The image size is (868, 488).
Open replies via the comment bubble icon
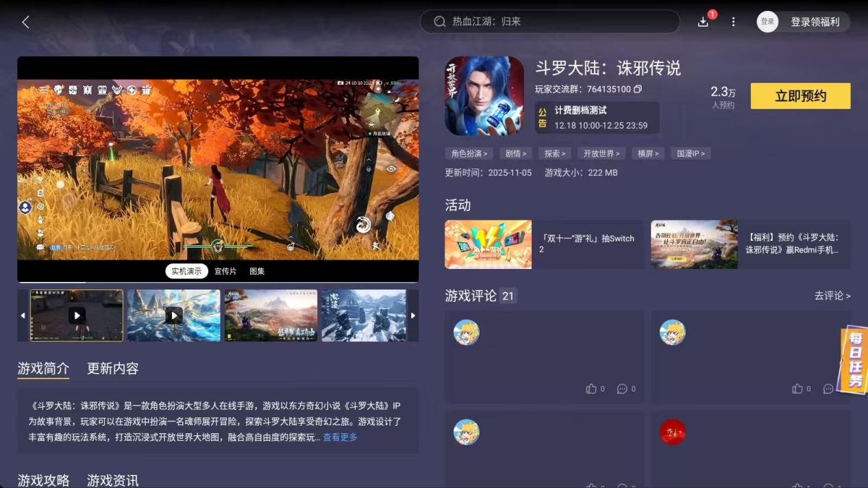click(622, 389)
